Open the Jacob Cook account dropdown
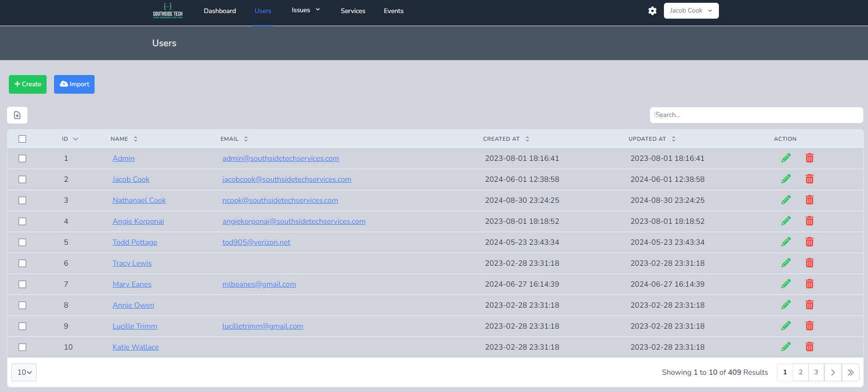 pos(691,11)
